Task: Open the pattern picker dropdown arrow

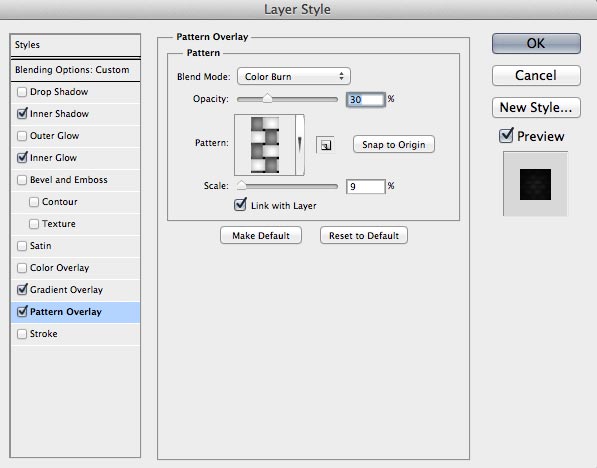Action: [x=300, y=145]
